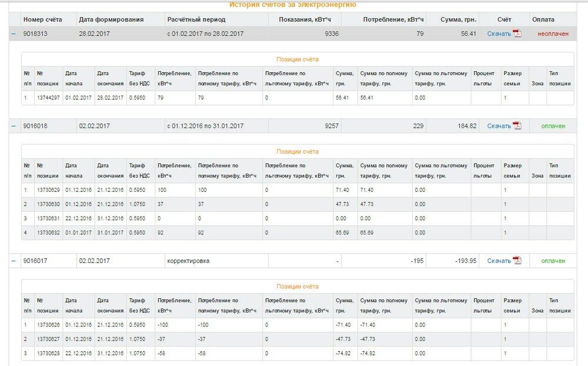Screen dimensions: 588x366
Task: Select the Номер счёта column header
Action: point(43,19)
